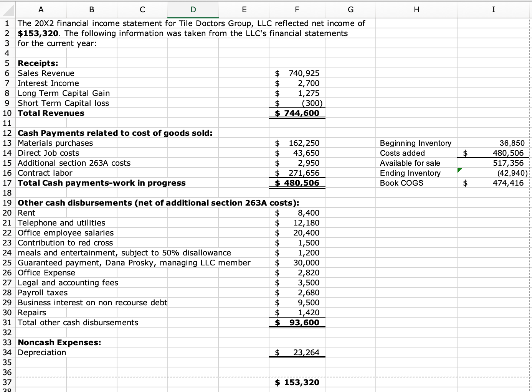This screenshot has width=532, height=392.
Task: Select row 10 header
Action: [x=7, y=113]
